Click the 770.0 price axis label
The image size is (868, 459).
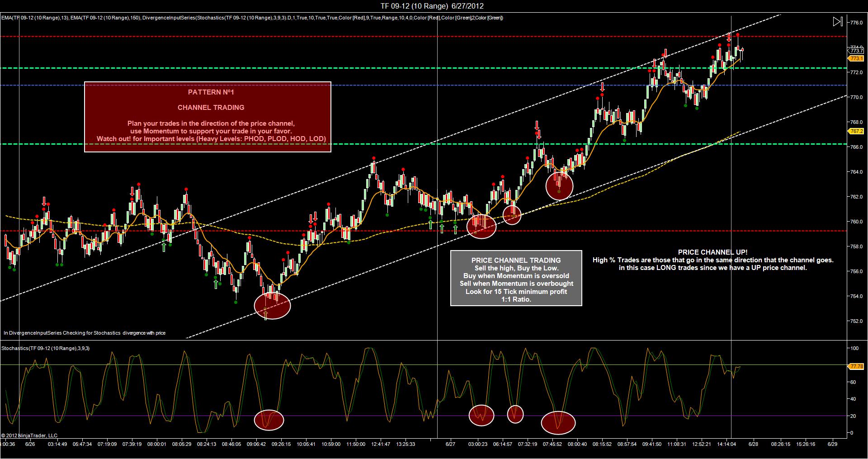(x=856, y=97)
